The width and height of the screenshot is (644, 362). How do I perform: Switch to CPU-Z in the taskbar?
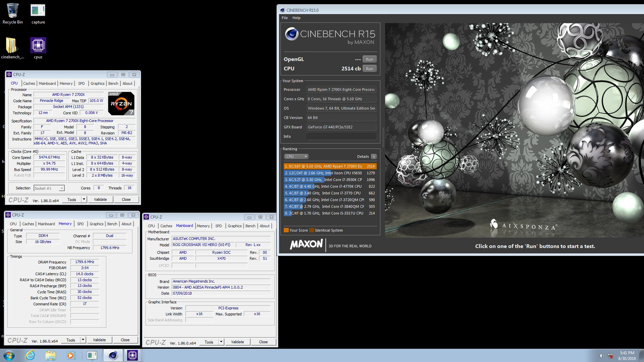pyautogui.click(x=132, y=355)
